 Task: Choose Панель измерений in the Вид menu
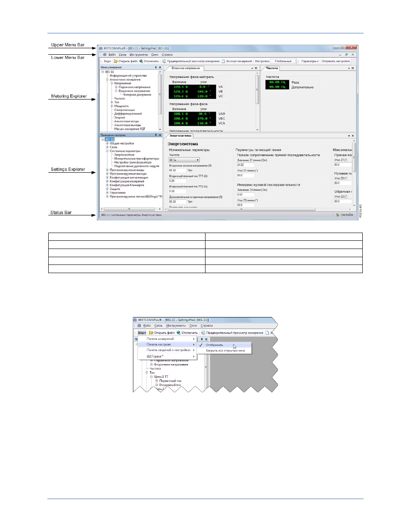click(167, 339)
